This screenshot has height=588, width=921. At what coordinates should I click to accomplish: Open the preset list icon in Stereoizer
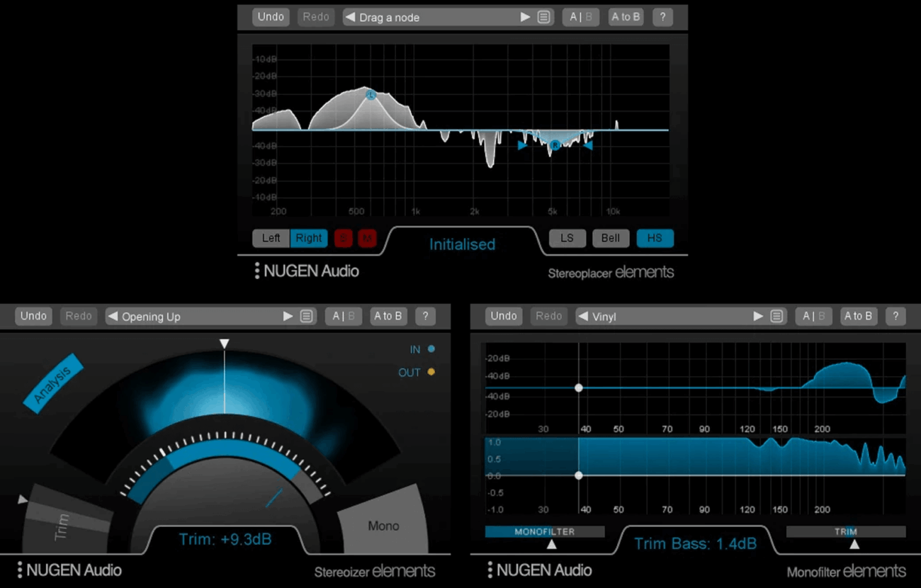coord(306,316)
